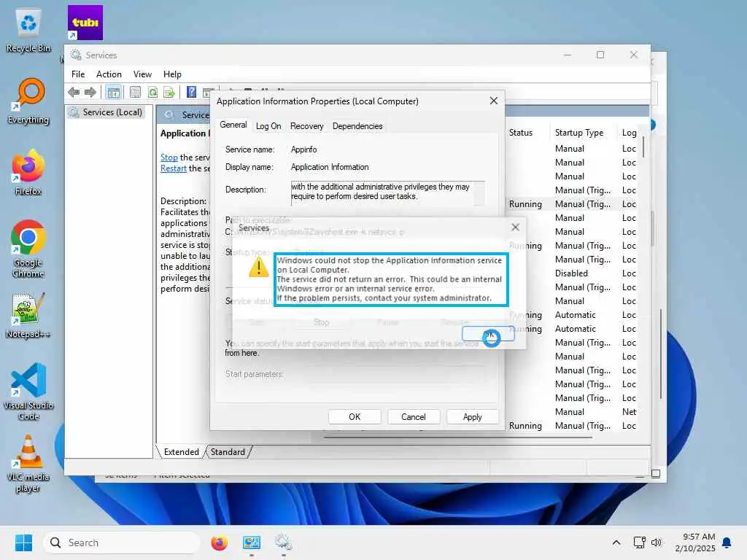Launch Firefox from the desktop

(x=28, y=172)
